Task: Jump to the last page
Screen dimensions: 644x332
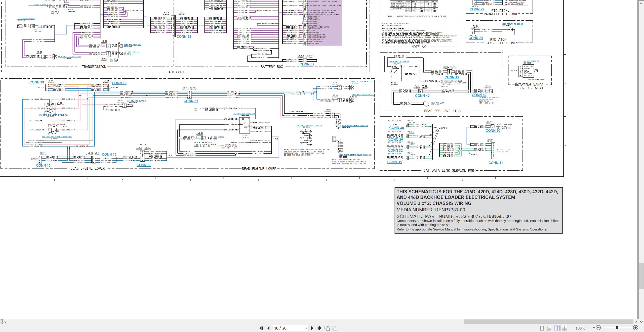Action: (319, 328)
